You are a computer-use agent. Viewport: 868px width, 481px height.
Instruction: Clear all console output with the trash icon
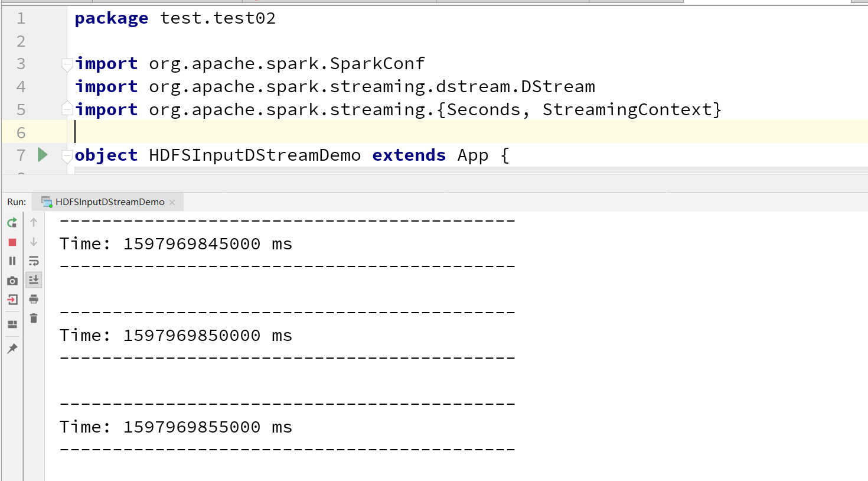pyautogui.click(x=34, y=318)
